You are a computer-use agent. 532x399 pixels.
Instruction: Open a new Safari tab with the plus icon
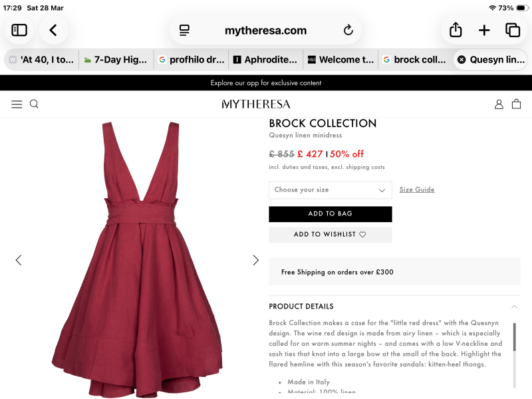click(484, 30)
